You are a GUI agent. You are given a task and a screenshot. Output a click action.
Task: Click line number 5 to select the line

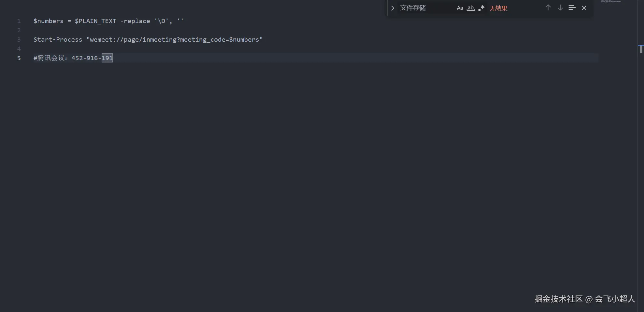click(19, 58)
